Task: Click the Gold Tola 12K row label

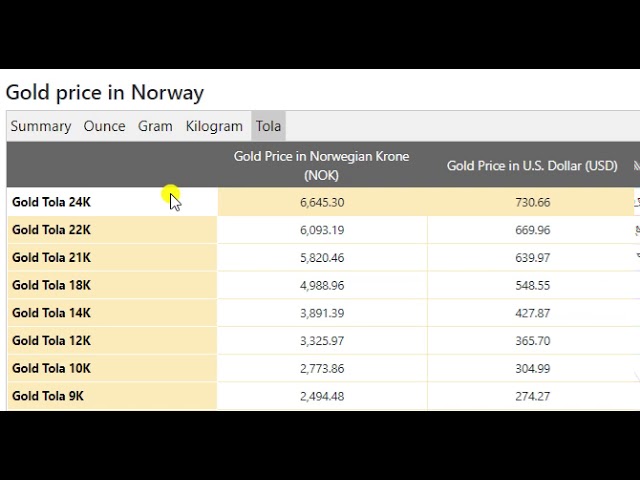Action: point(52,341)
